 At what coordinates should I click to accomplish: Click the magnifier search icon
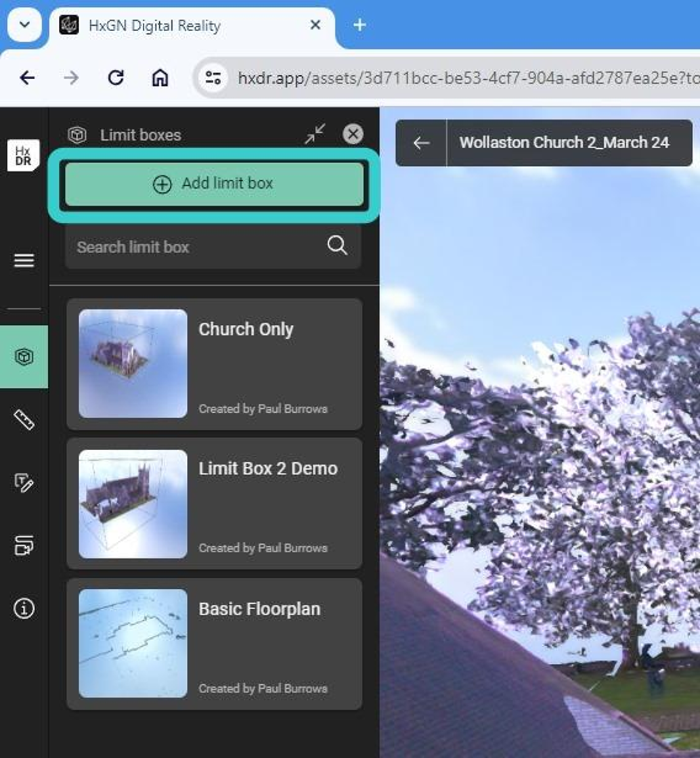pos(337,246)
